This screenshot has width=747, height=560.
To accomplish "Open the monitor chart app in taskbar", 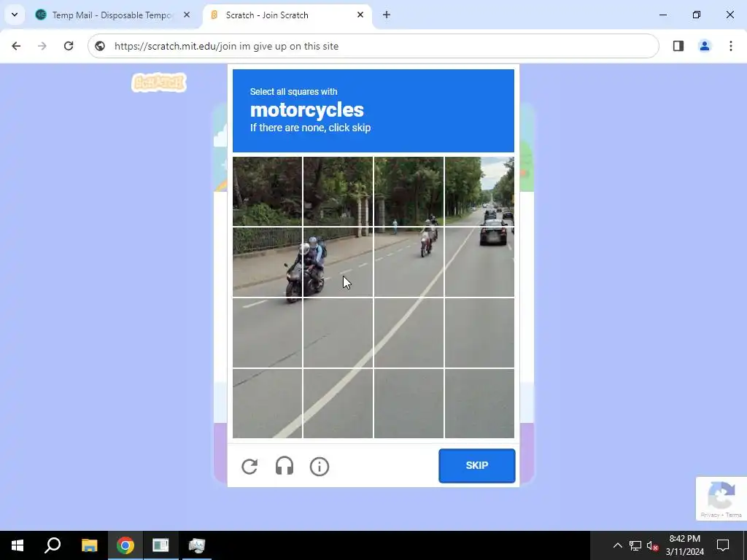I will [196, 545].
